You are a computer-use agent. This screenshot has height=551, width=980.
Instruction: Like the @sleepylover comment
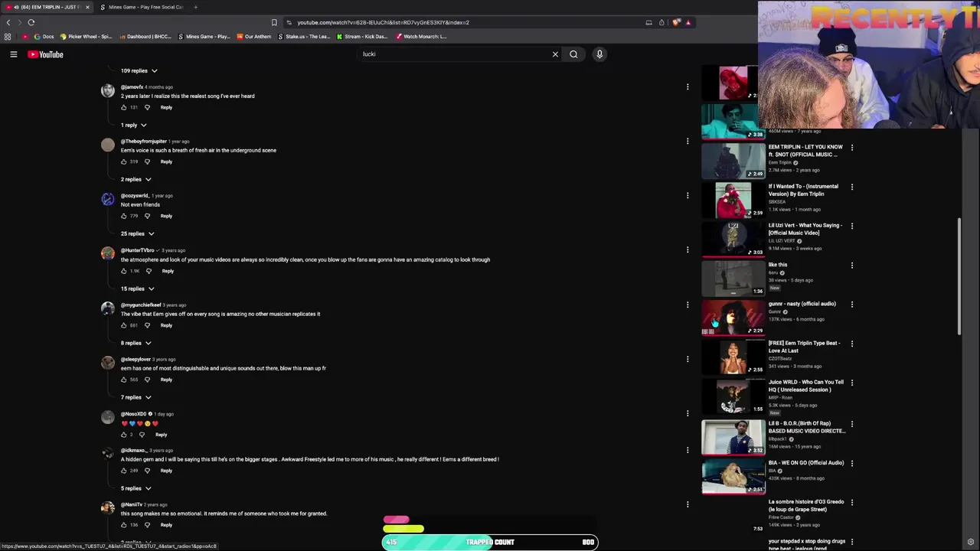point(124,380)
